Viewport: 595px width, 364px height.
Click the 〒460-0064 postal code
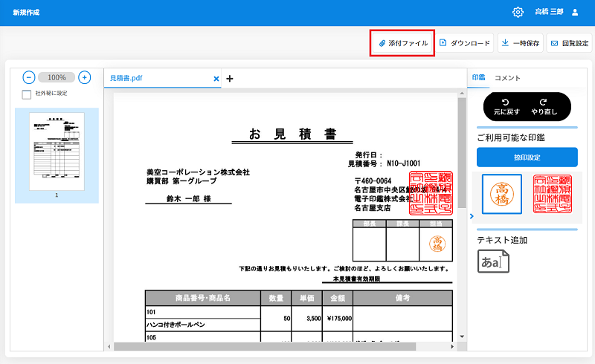point(373,181)
